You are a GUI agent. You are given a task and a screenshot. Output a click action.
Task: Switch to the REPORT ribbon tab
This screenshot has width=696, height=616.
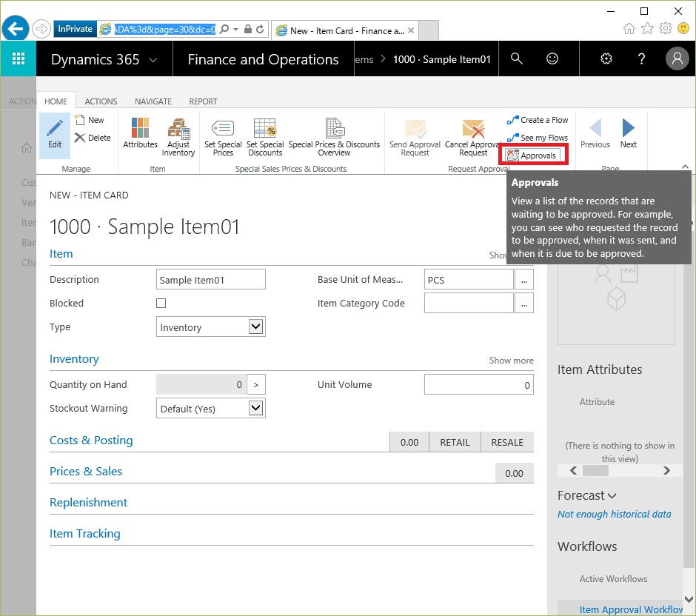[x=204, y=101]
